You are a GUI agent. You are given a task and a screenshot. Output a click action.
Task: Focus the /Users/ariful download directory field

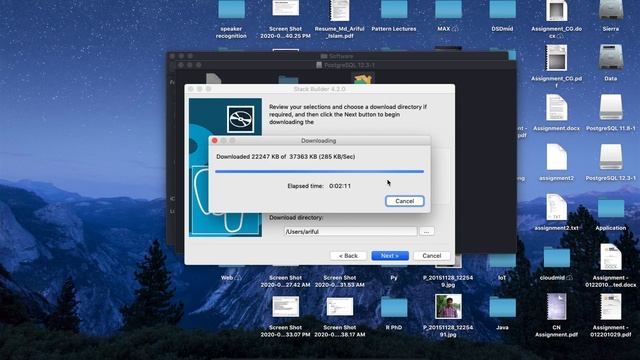point(351,231)
